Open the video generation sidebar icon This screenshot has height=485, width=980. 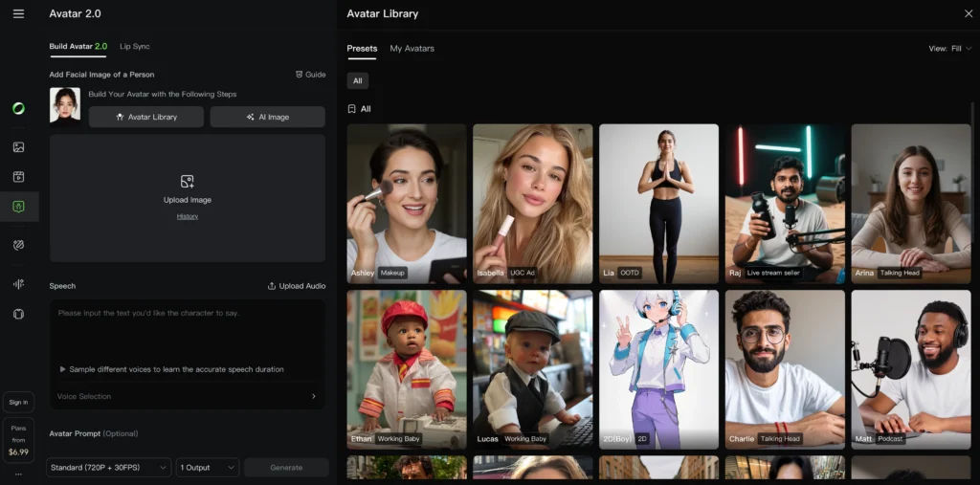tap(18, 177)
